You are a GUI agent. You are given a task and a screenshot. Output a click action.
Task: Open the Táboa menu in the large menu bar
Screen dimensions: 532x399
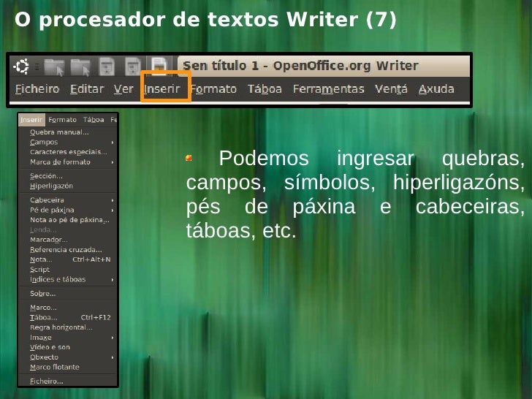click(265, 89)
